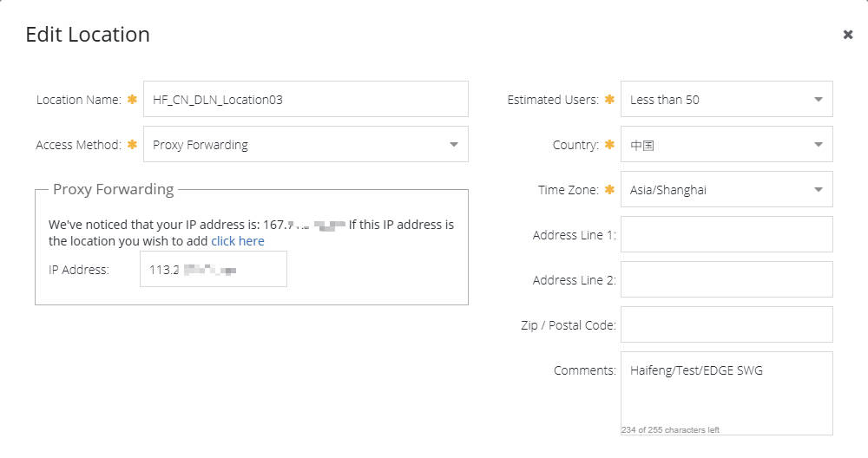Click the 中国 country value

(x=642, y=146)
